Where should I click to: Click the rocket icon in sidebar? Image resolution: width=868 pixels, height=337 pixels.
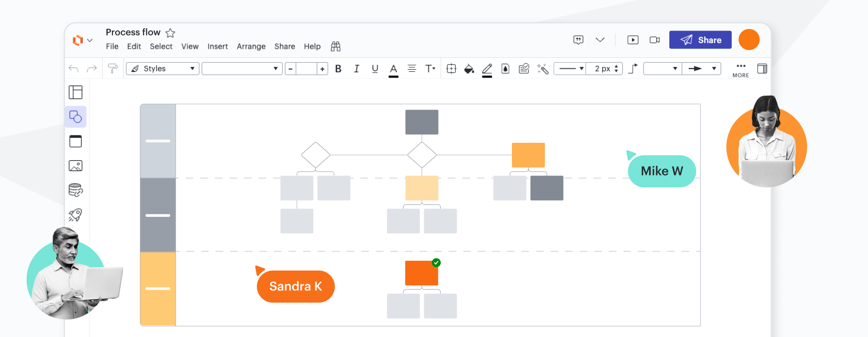pos(75,215)
